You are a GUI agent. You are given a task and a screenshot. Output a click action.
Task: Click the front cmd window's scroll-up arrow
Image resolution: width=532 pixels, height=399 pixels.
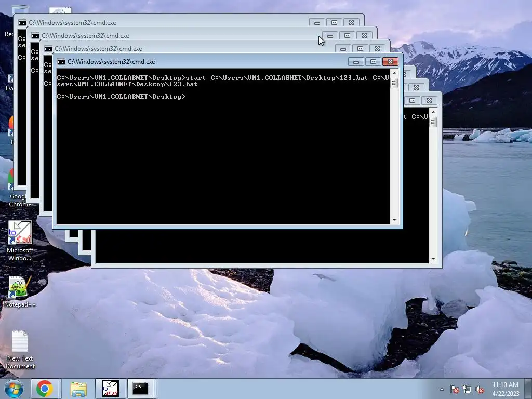(x=394, y=73)
